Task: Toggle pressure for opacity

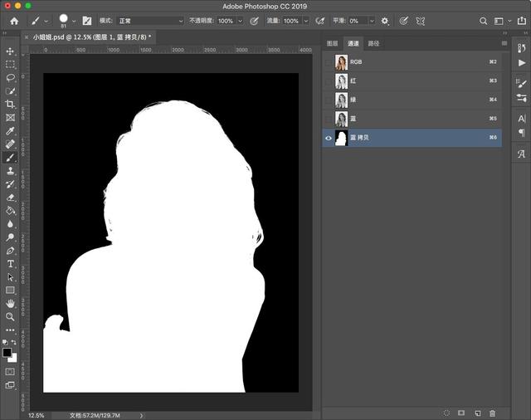Action: click(x=254, y=21)
